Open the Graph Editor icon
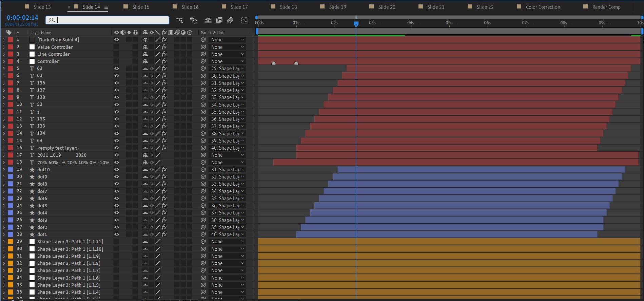Viewport: 644px width, 301px height. tap(245, 20)
